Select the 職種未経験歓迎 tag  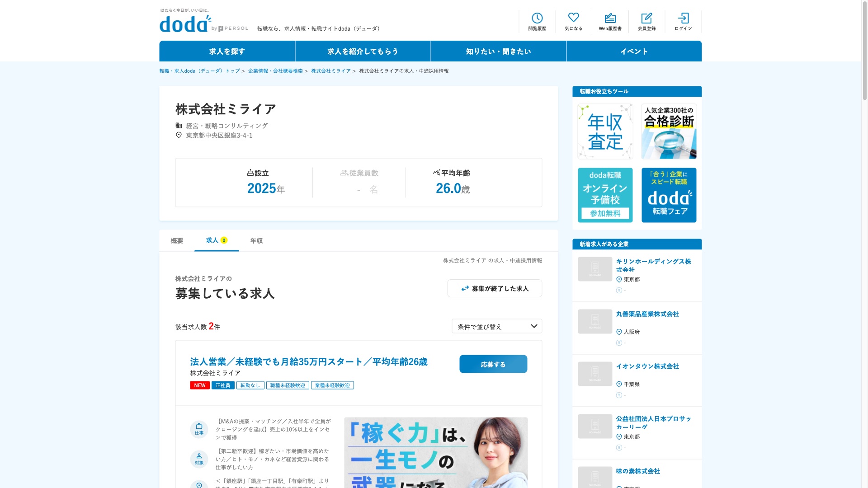[288, 385]
